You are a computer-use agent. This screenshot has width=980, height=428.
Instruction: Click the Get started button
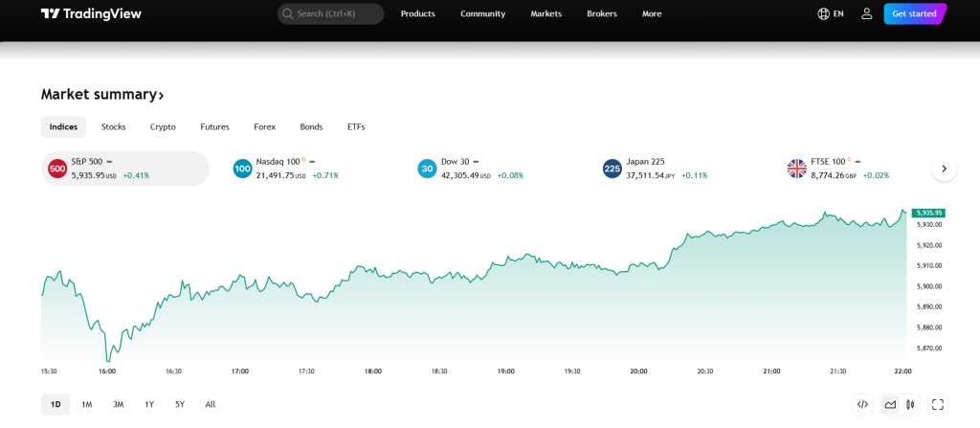pos(914,13)
